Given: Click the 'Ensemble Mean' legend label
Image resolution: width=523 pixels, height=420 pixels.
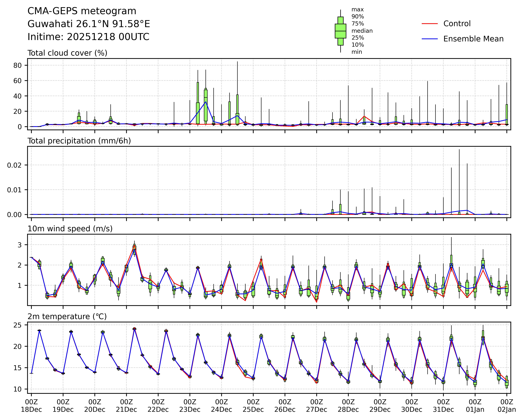Looking at the screenshot, I should pos(473,39).
